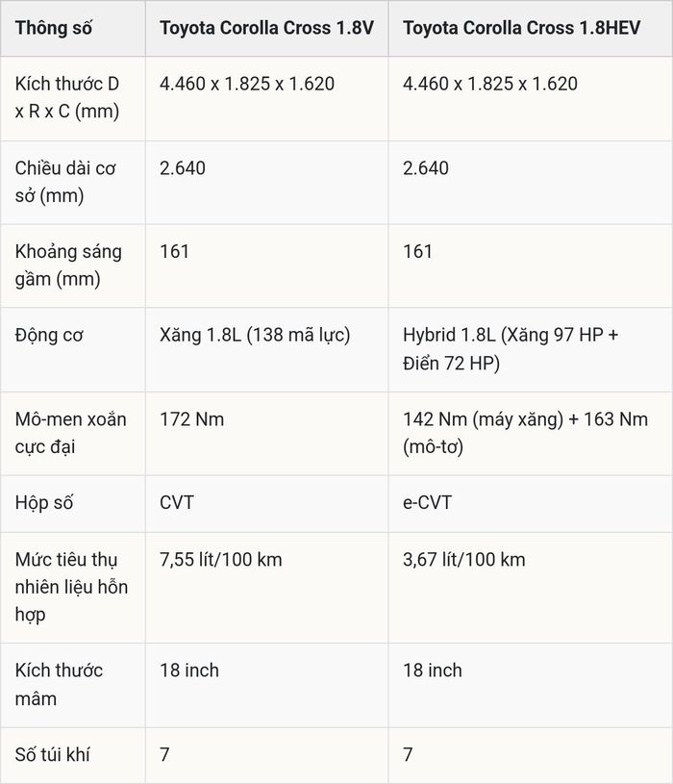Click the "CVT" value for 1.8V
Screen dimensions: 673x784
point(176,502)
